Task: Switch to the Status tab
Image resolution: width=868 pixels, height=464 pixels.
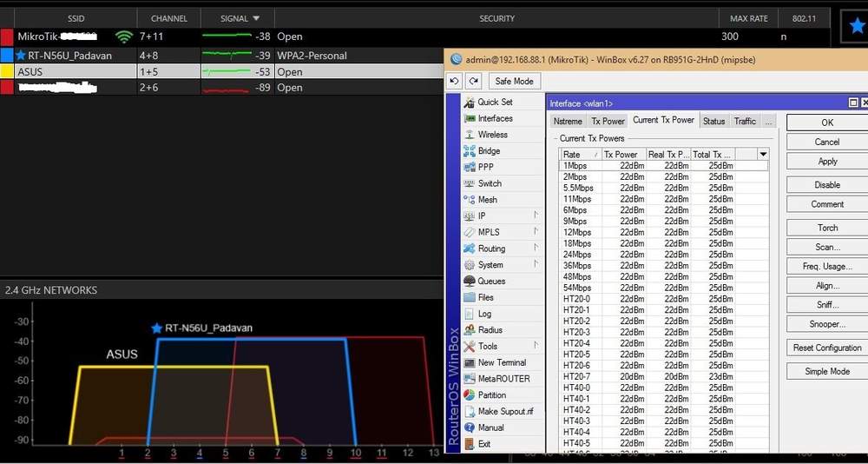Action: pyautogui.click(x=713, y=121)
